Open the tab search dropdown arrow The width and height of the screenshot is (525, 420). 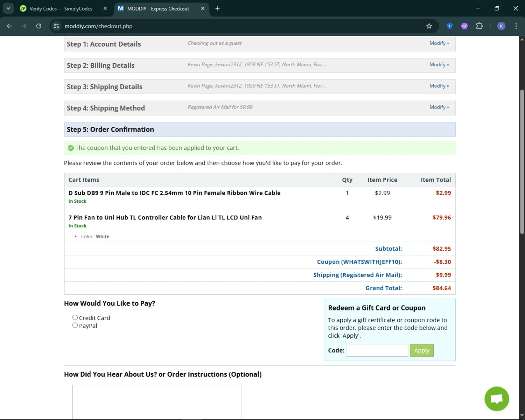click(8, 8)
